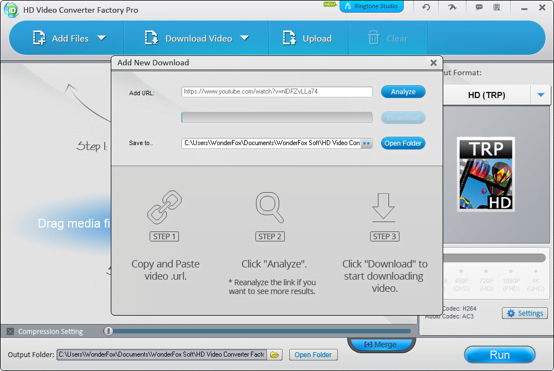Click the Run button

[500, 355]
